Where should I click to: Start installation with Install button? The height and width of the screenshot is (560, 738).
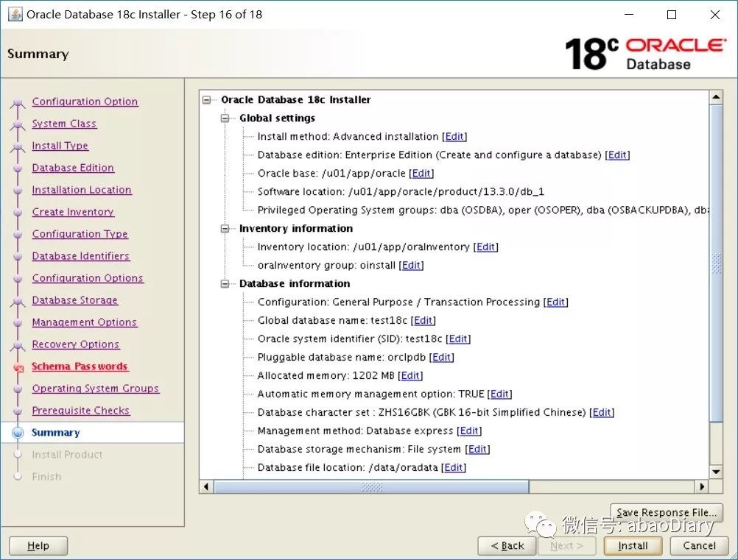click(x=633, y=546)
